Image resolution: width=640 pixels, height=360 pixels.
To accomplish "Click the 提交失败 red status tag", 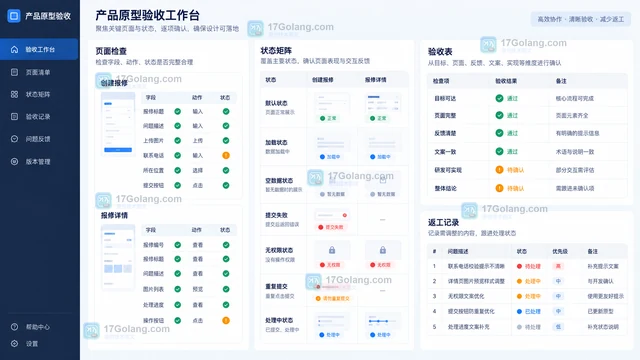I will (x=331, y=227).
